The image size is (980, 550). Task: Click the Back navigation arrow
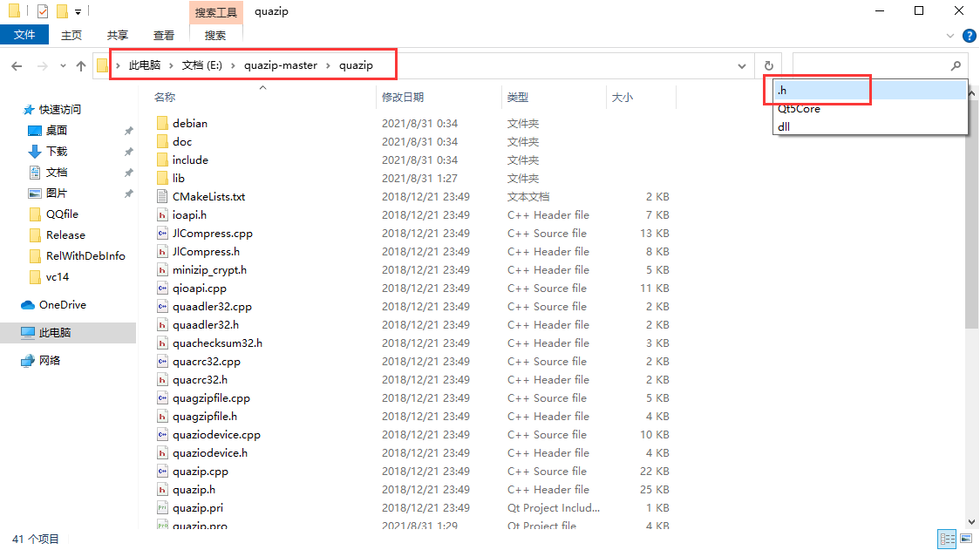17,65
